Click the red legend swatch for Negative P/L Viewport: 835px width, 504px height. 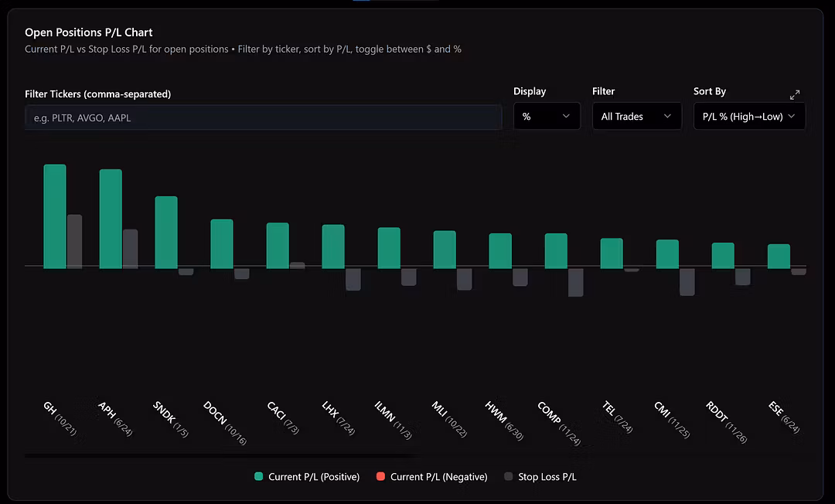(x=380, y=477)
